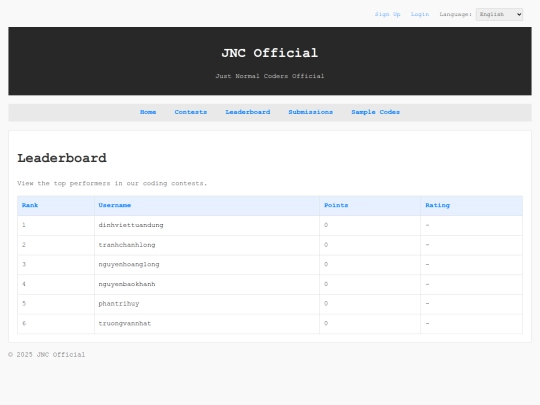
Task: Select the username tranhchanhlong
Action: click(127, 245)
